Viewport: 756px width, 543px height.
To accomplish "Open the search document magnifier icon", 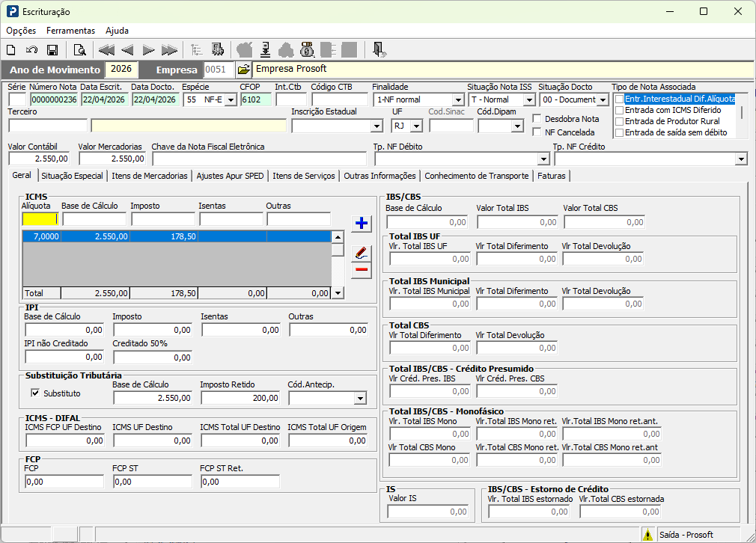I will (x=79, y=49).
